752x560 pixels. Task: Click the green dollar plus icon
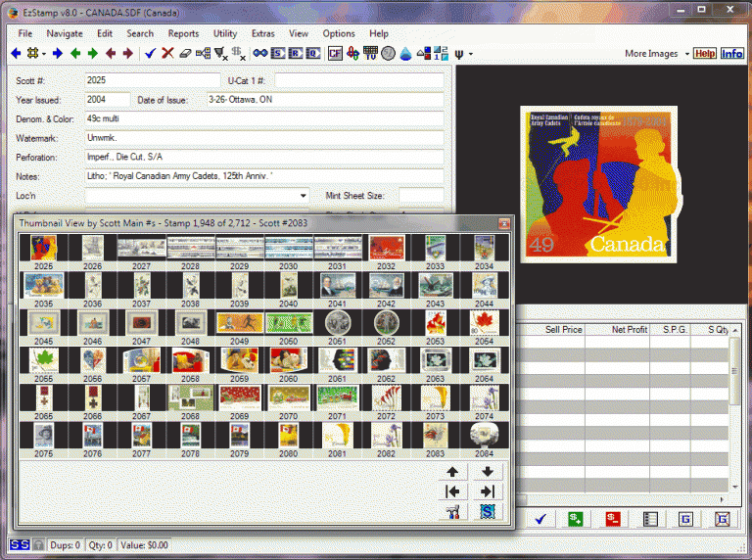coord(576,519)
